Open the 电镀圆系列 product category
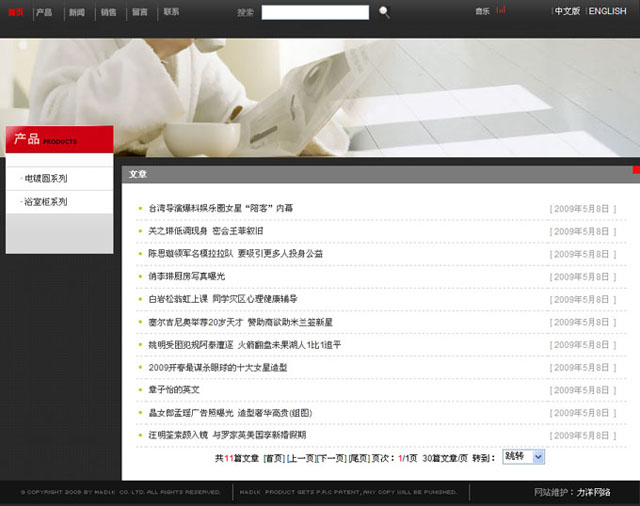The height and width of the screenshot is (506, 640). coord(46,179)
